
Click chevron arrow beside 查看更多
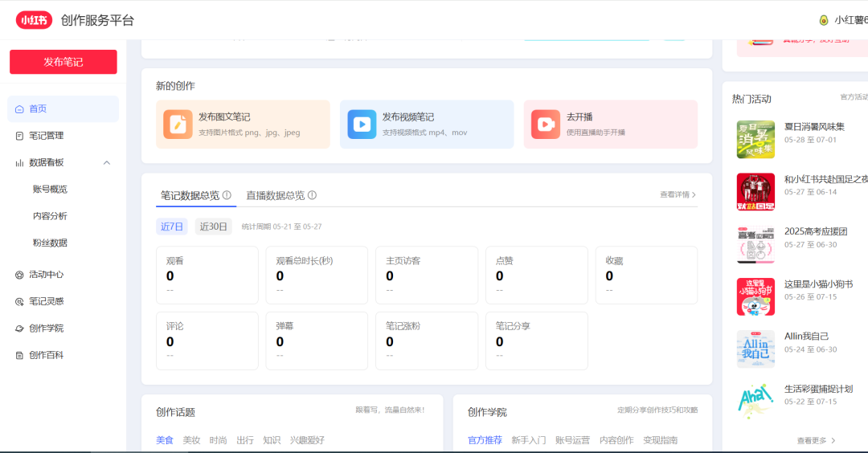833,441
